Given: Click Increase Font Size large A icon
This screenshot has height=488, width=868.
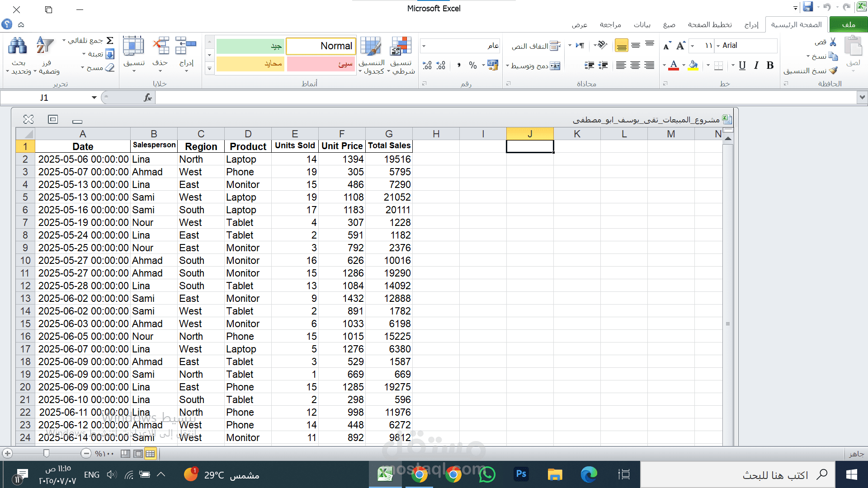Looking at the screenshot, I should click(681, 45).
